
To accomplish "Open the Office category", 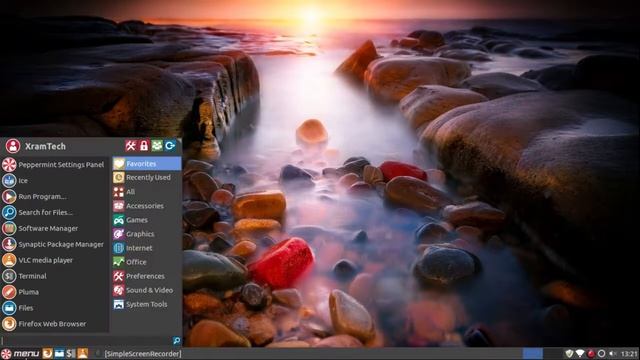I will [147, 262].
